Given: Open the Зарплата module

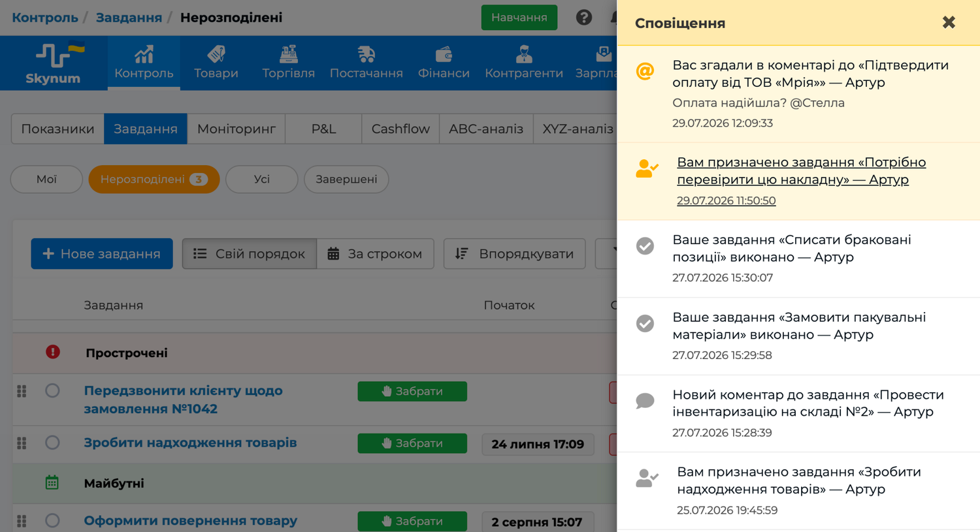Looking at the screenshot, I should pyautogui.click(x=596, y=63).
